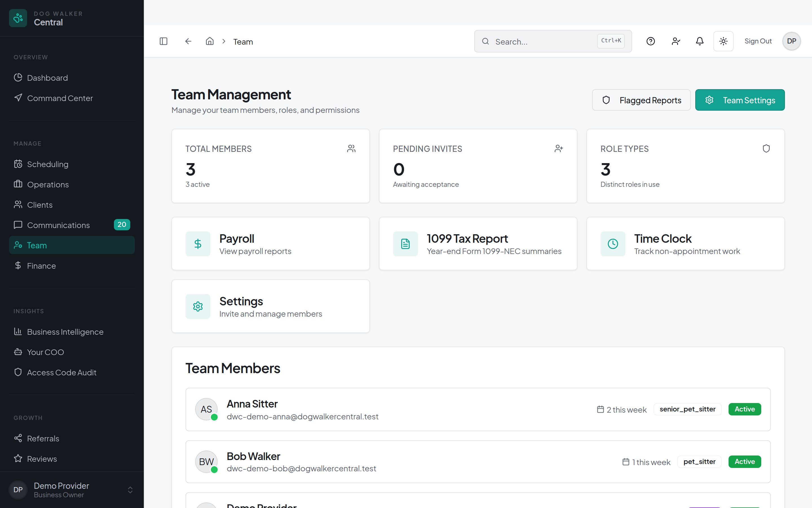
Task: Toggle light theme sun button
Action: click(x=723, y=41)
